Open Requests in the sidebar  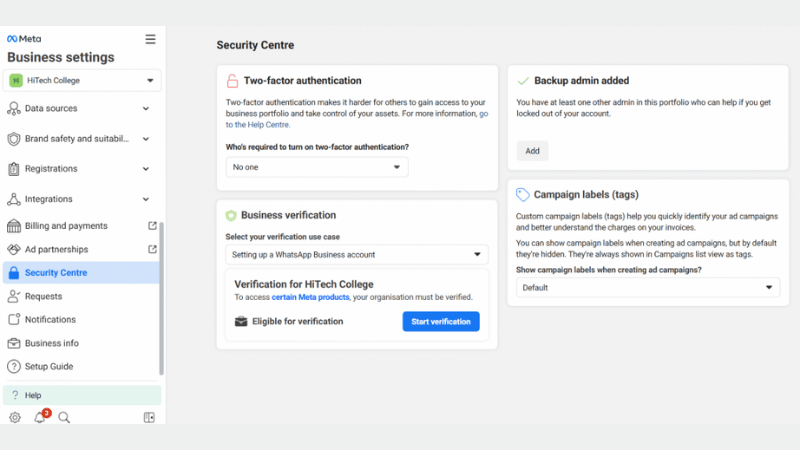[x=43, y=296]
